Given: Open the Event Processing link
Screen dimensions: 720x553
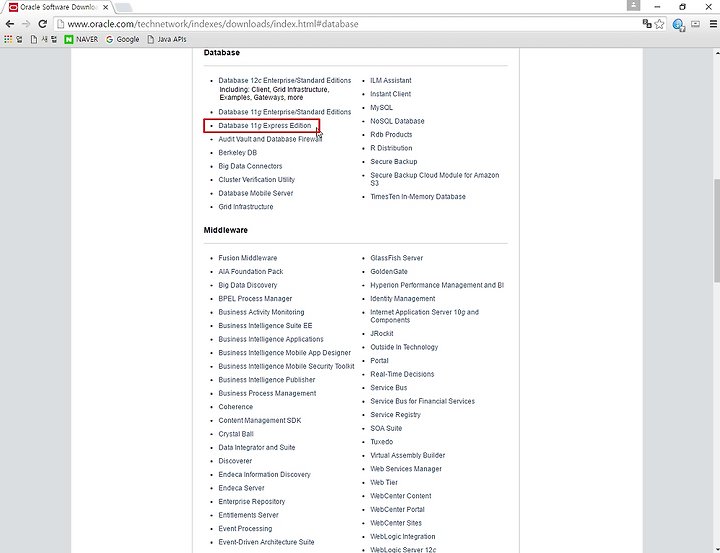Looking at the screenshot, I should (x=245, y=529).
